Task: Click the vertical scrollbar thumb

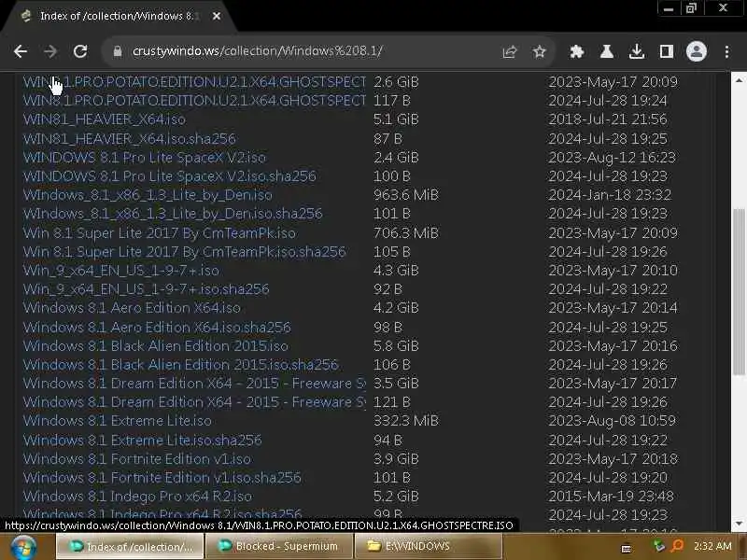Action: point(739,291)
